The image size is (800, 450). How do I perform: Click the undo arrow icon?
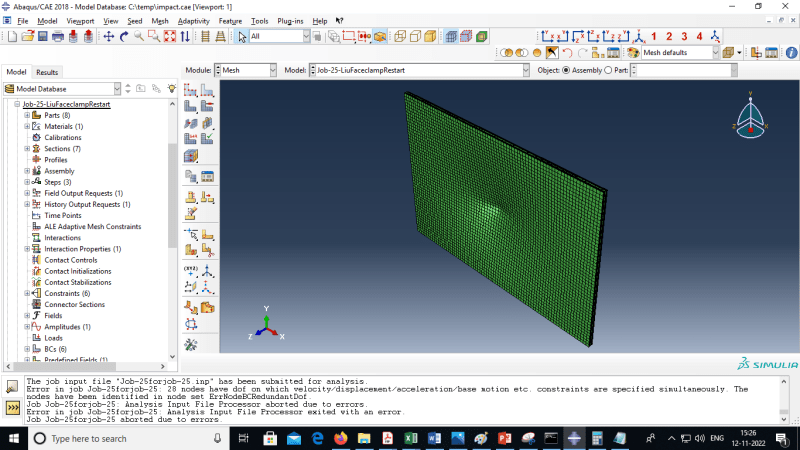(567, 53)
